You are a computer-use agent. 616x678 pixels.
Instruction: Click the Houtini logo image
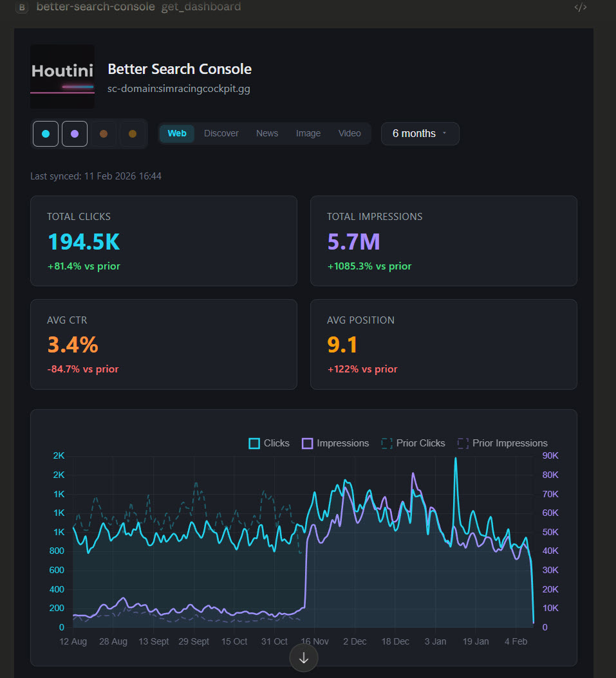point(62,77)
